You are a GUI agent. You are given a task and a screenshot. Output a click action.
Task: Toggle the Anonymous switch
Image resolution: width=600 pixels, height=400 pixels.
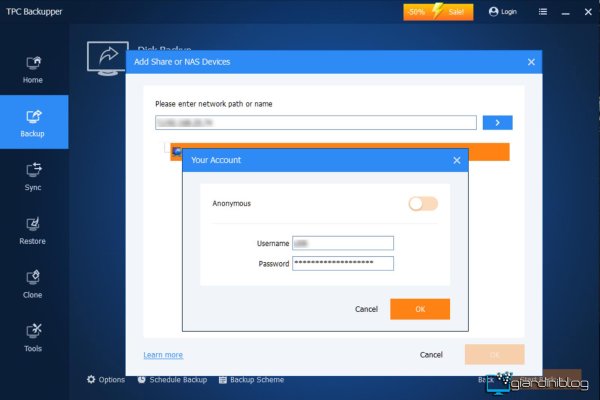pyautogui.click(x=423, y=204)
